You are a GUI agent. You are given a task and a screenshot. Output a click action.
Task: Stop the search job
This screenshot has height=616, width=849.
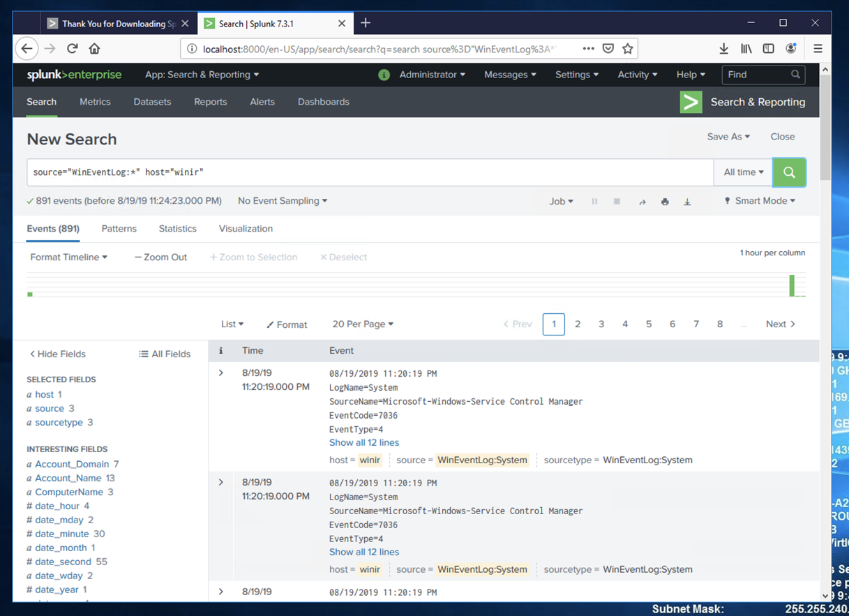[617, 202]
